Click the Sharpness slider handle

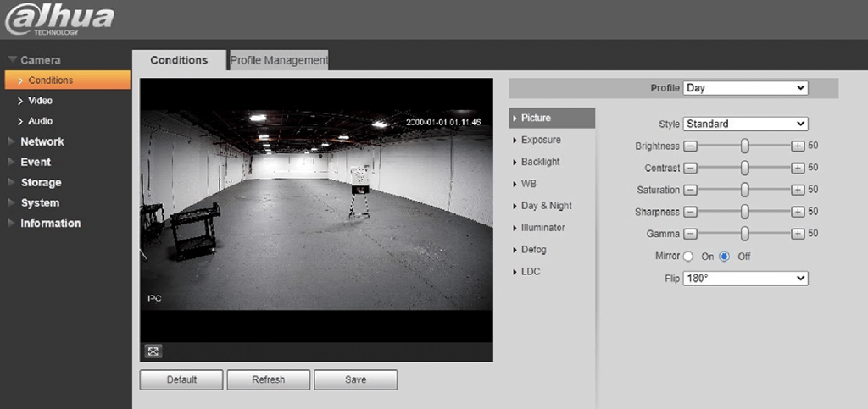(x=744, y=212)
